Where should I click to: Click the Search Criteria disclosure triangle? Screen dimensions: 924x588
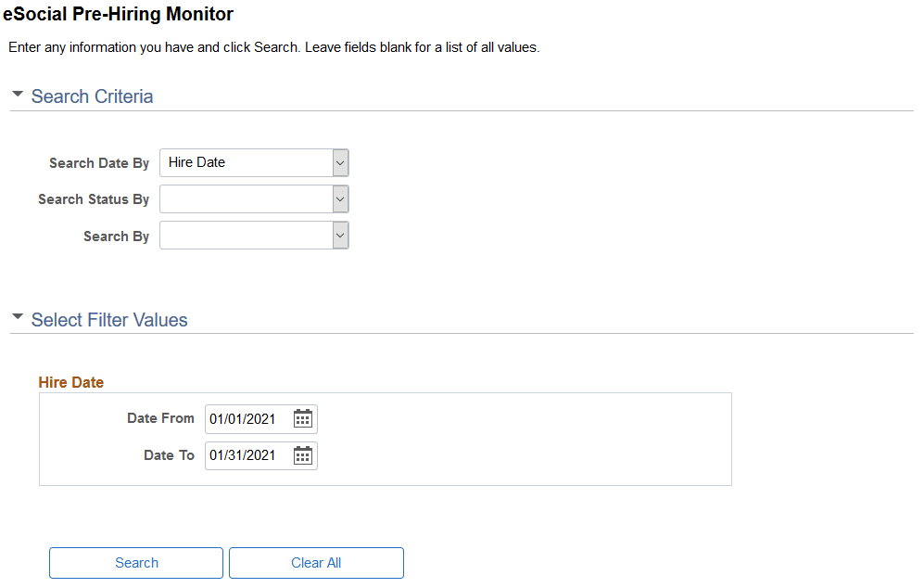pyautogui.click(x=17, y=93)
